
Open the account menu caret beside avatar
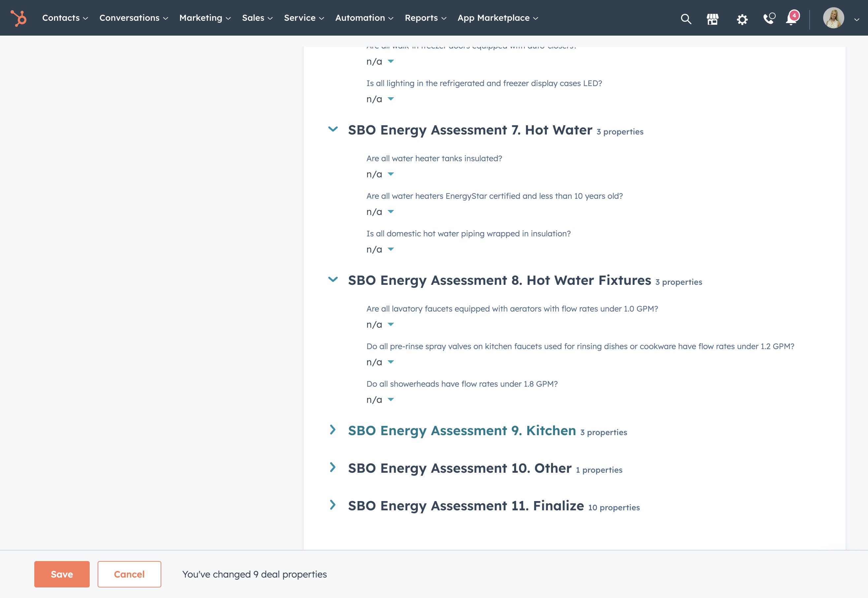[857, 19]
